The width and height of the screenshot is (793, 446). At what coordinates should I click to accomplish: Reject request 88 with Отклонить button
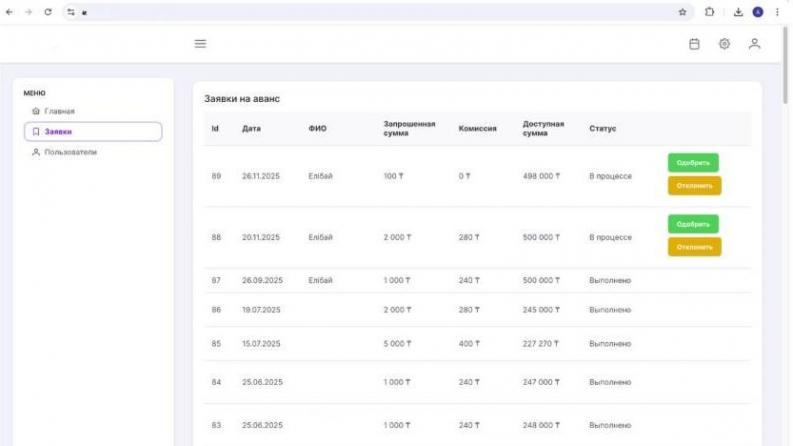coord(694,246)
